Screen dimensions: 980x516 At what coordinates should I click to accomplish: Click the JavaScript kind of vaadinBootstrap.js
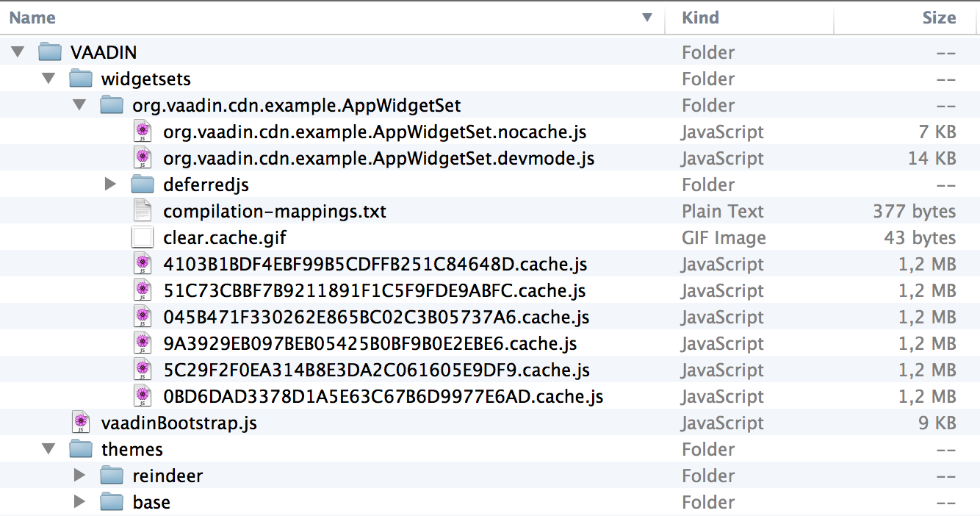point(723,423)
